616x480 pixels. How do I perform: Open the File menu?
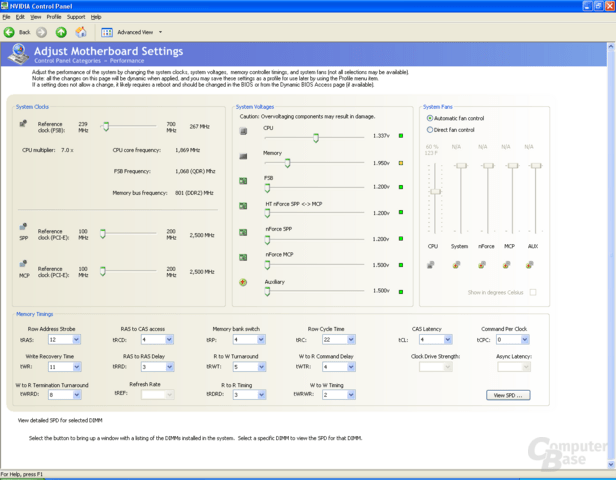coord(6,17)
